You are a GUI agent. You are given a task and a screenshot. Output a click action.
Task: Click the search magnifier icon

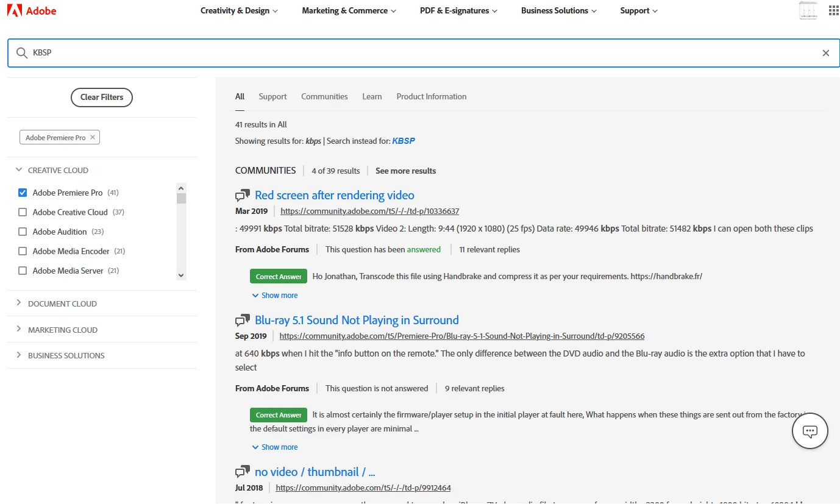click(x=22, y=53)
